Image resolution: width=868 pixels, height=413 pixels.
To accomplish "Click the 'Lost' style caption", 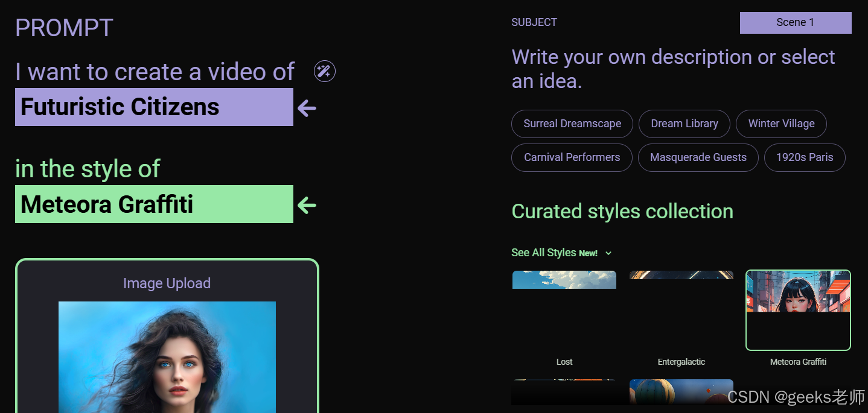I will point(564,362).
